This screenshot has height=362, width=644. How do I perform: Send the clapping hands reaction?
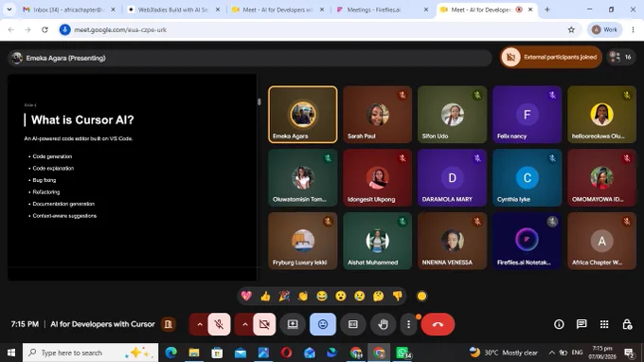(303, 296)
